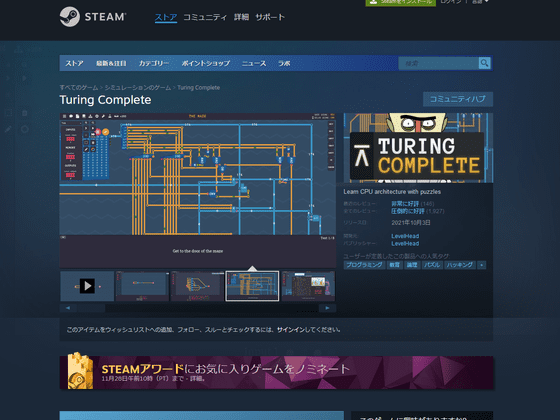Click release date text 2021年10月3日

(x=411, y=222)
